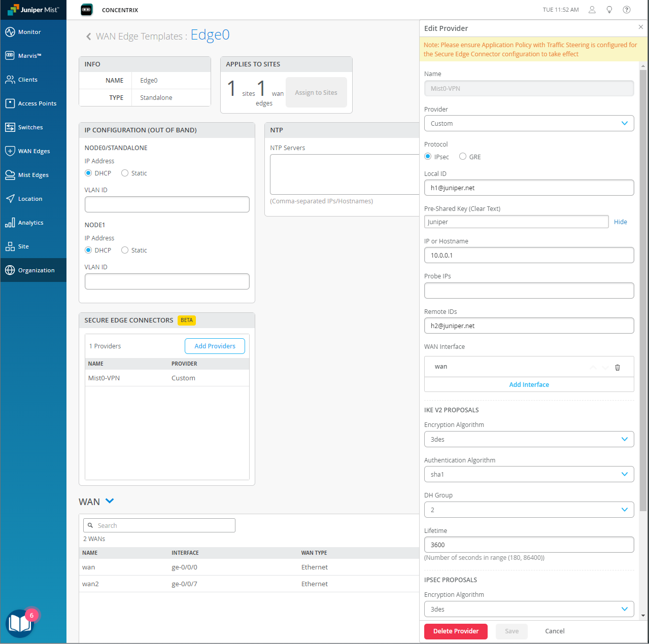This screenshot has width=649, height=644.
Task: Select the Location sidebar item
Action: 29,198
